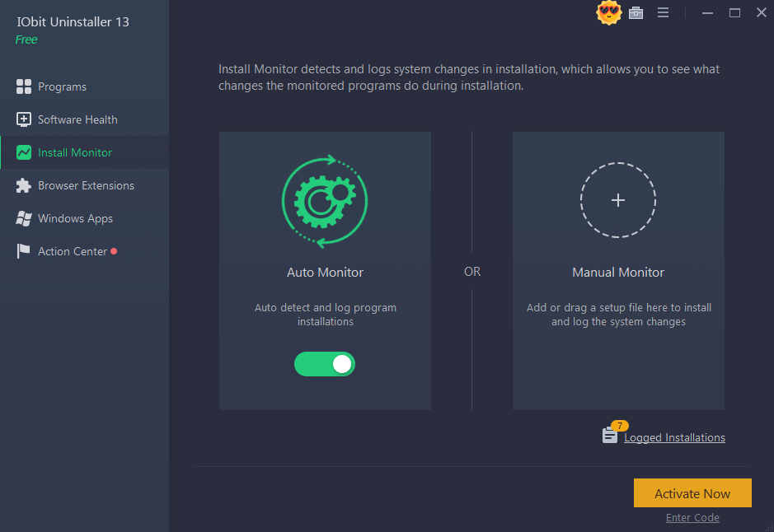
Task: Click the Manual Monitor heading
Action: 618,272
